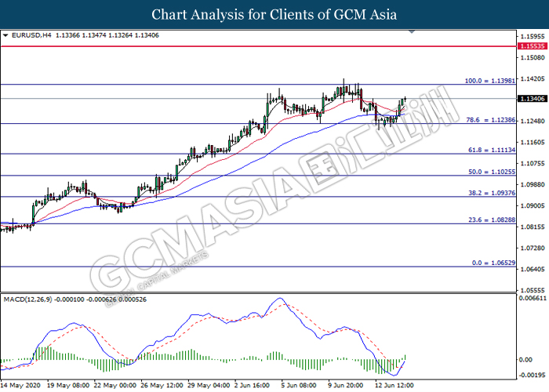Select the Fibonacci label 0.0 = 1.06529
549x392 pixels.
tap(493, 263)
